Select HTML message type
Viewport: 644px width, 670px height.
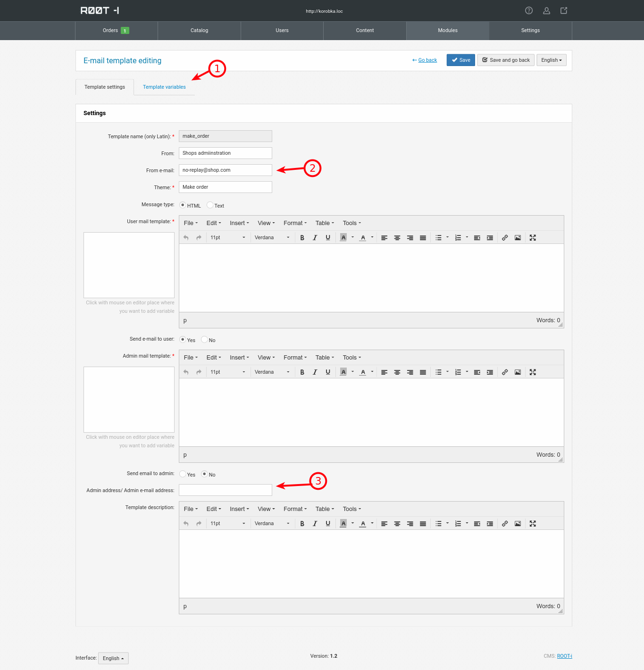[x=183, y=205]
